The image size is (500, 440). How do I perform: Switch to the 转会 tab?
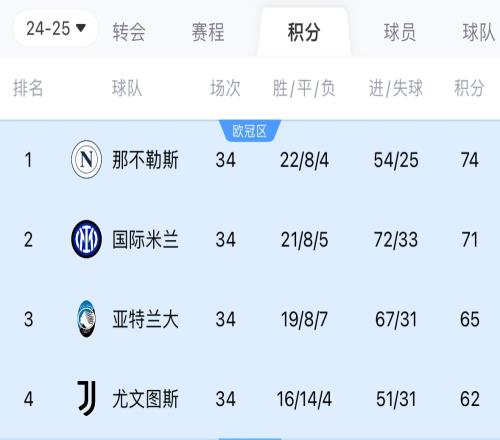[x=129, y=32]
